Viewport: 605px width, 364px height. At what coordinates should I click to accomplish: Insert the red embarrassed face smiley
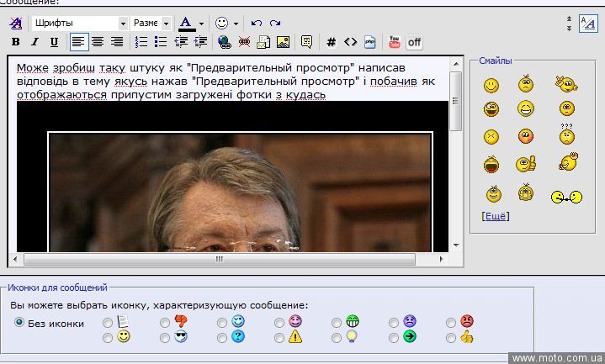point(526,136)
